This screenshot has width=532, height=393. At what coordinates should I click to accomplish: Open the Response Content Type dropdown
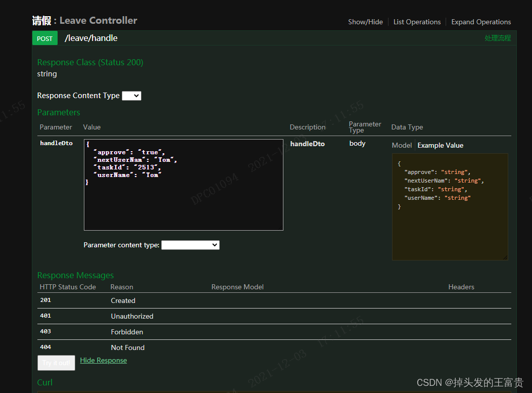[132, 96]
